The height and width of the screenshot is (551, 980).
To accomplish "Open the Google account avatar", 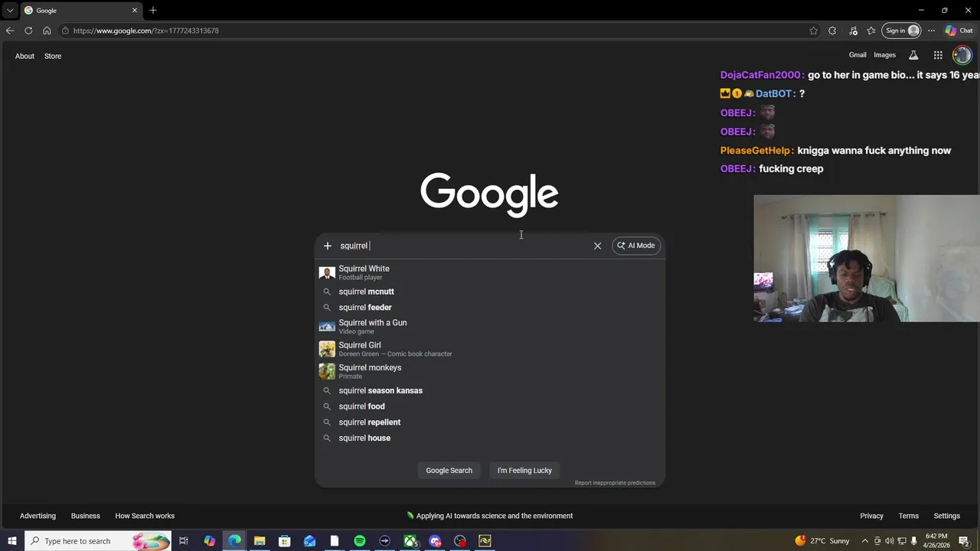I will [962, 55].
